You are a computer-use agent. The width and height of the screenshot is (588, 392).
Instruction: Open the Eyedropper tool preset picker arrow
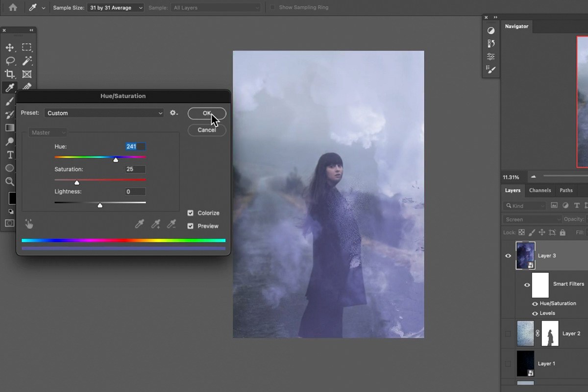point(44,8)
